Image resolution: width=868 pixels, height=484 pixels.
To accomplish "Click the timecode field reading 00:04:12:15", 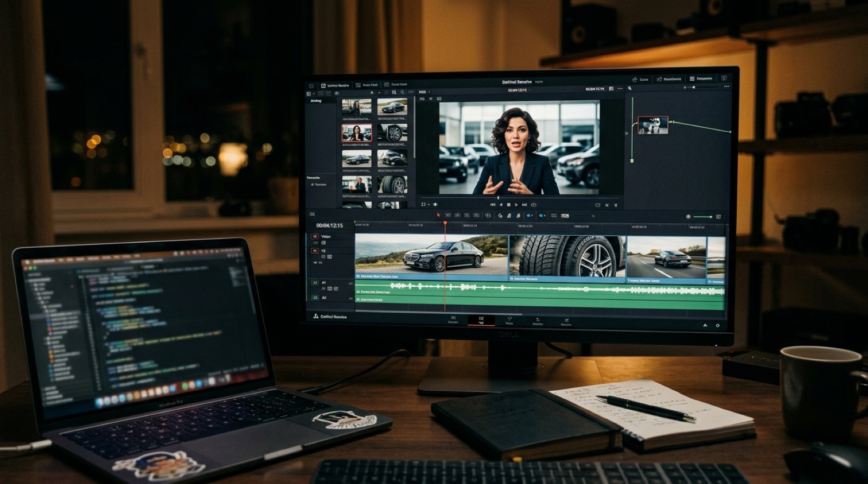I will point(330,225).
